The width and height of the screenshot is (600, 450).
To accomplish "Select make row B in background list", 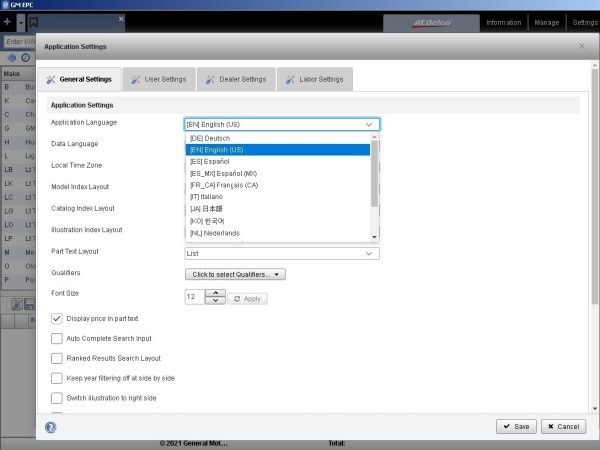I will click(19, 87).
